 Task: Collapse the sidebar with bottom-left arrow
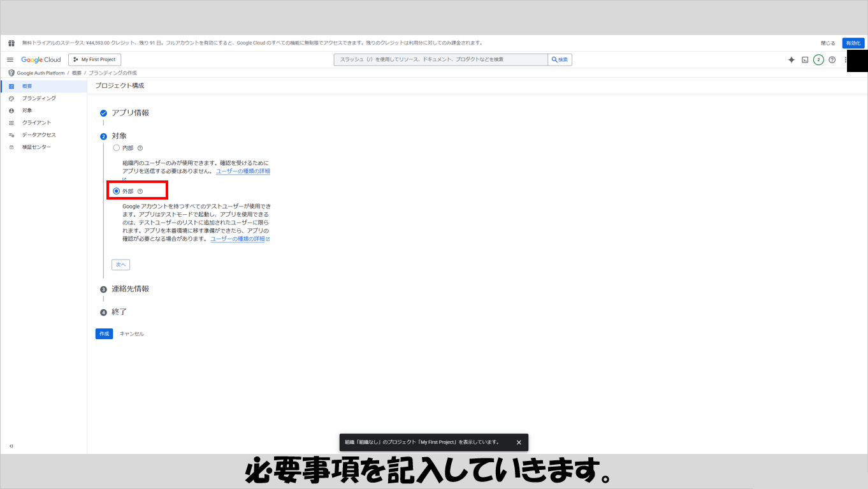point(11,446)
